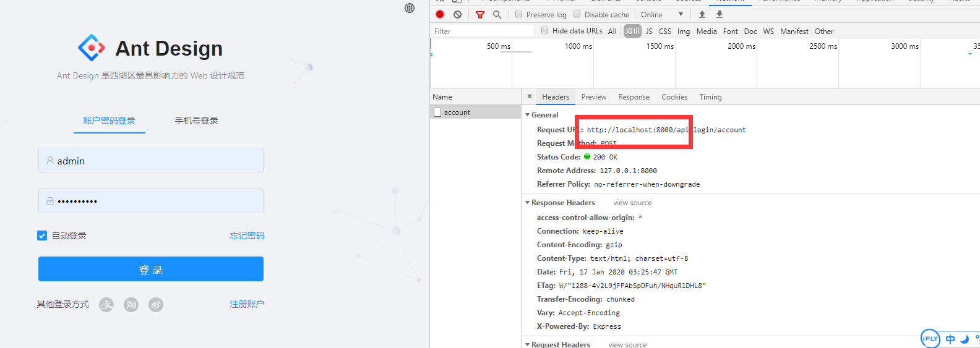Filter requests by Font

click(x=731, y=31)
